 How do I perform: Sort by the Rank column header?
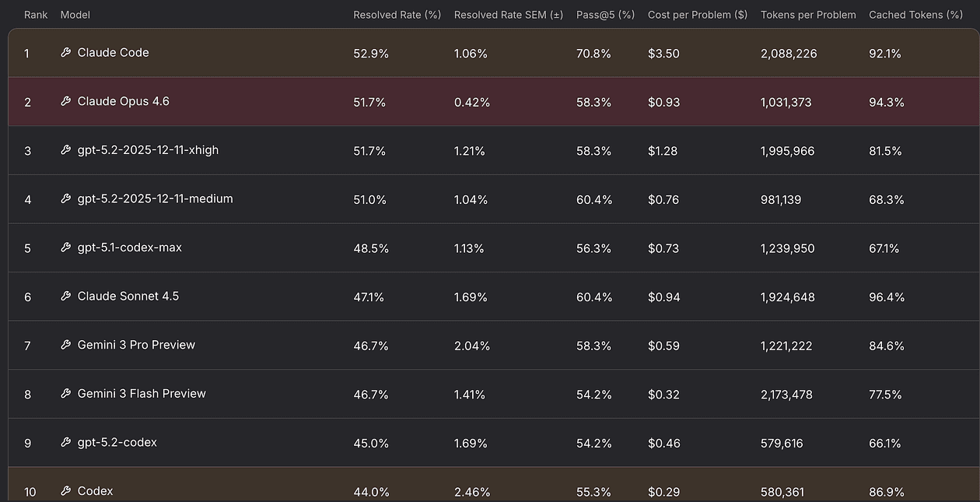point(36,15)
